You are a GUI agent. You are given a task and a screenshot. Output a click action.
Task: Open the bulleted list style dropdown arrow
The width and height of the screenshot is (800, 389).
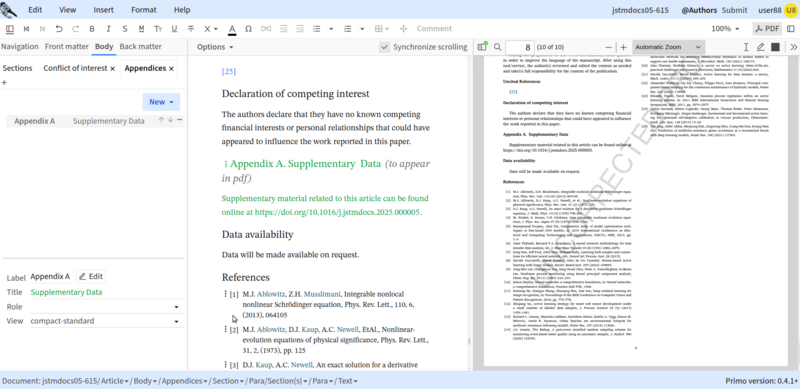point(331,29)
